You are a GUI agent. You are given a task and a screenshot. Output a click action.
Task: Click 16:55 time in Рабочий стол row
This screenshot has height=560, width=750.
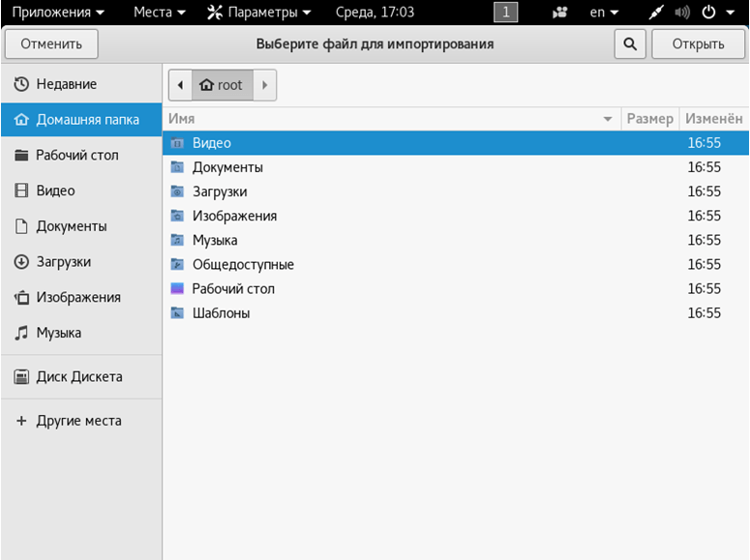[705, 288]
